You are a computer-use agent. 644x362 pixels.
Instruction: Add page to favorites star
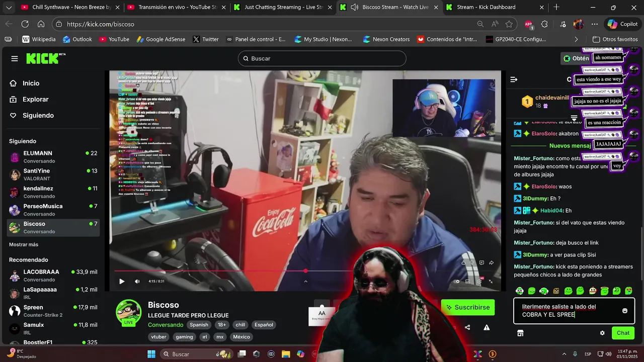(x=509, y=24)
